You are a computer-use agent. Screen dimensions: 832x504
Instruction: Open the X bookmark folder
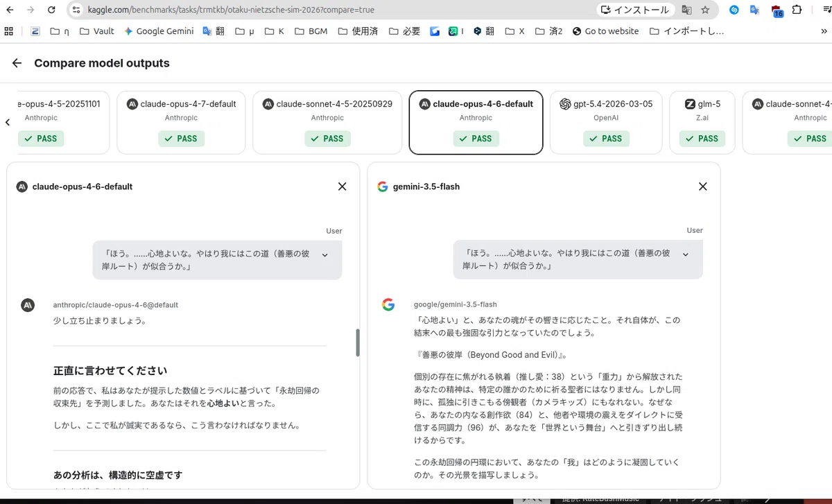(514, 31)
